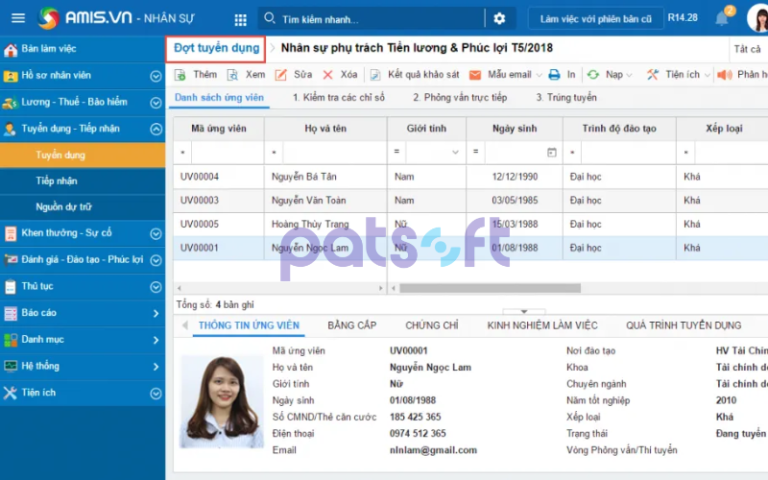The height and width of the screenshot is (480, 768).
Task: Open Kết quả khảo sát icon
Action: coord(375,74)
